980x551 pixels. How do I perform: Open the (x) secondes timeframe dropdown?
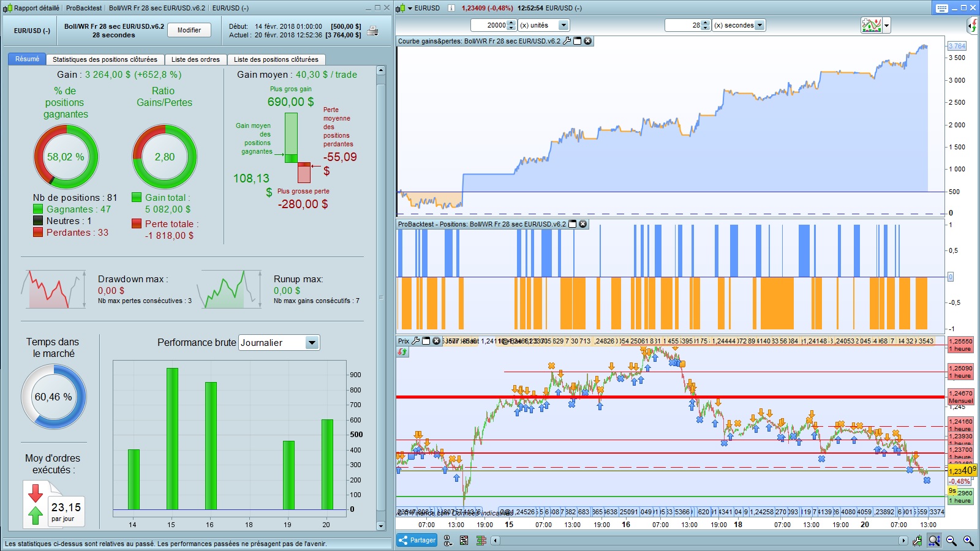[760, 25]
